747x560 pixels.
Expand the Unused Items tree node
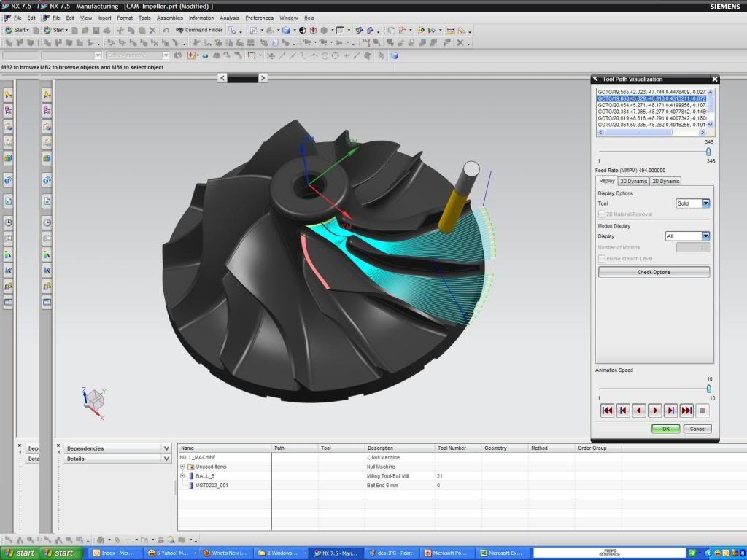pyautogui.click(x=182, y=467)
